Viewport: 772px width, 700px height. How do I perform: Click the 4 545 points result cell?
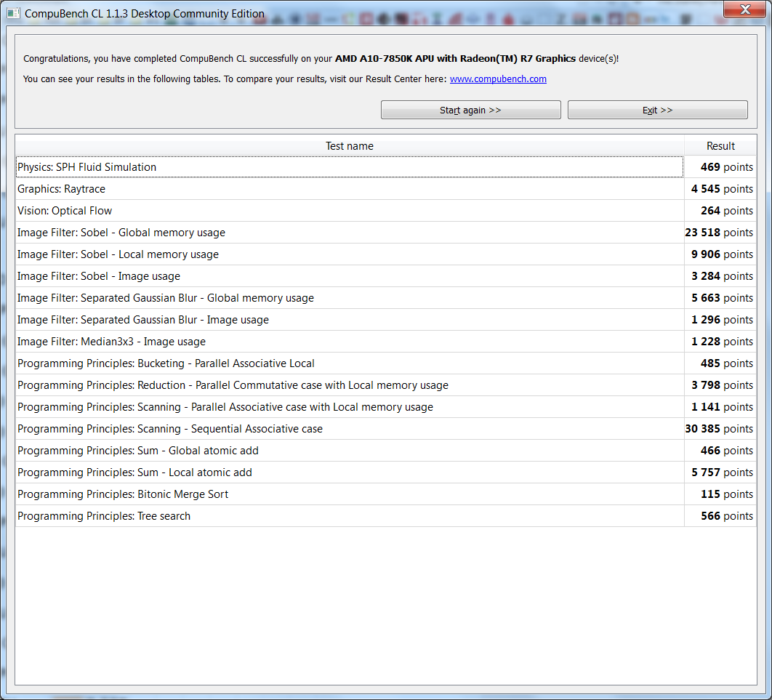click(x=720, y=188)
